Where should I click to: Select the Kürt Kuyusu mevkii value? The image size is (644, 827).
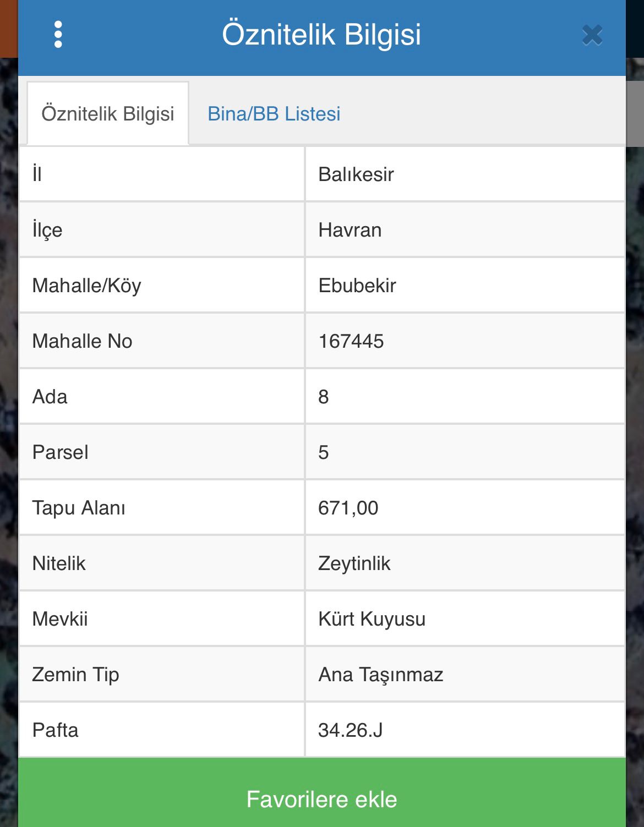tap(372, 619)
